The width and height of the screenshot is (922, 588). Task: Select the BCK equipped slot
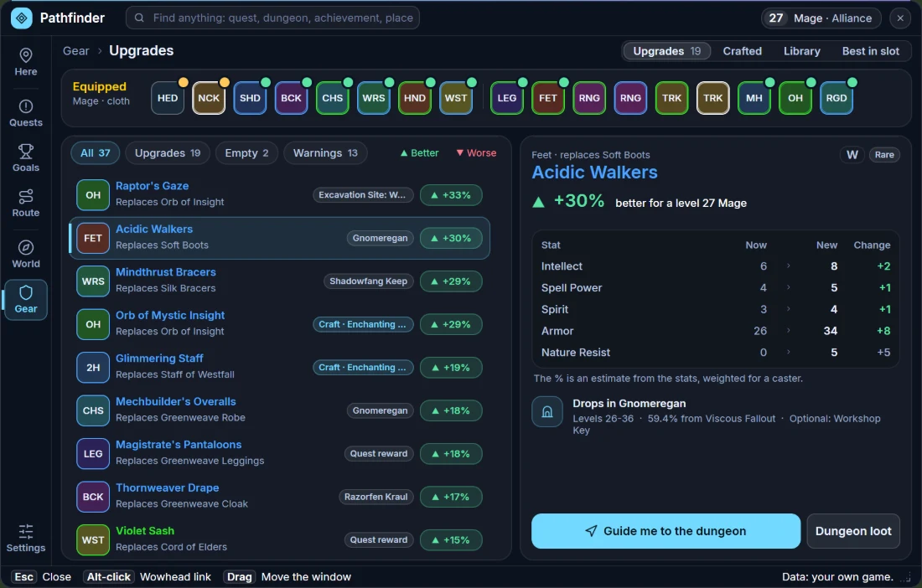pyautogui.click(x=291, y=98)
